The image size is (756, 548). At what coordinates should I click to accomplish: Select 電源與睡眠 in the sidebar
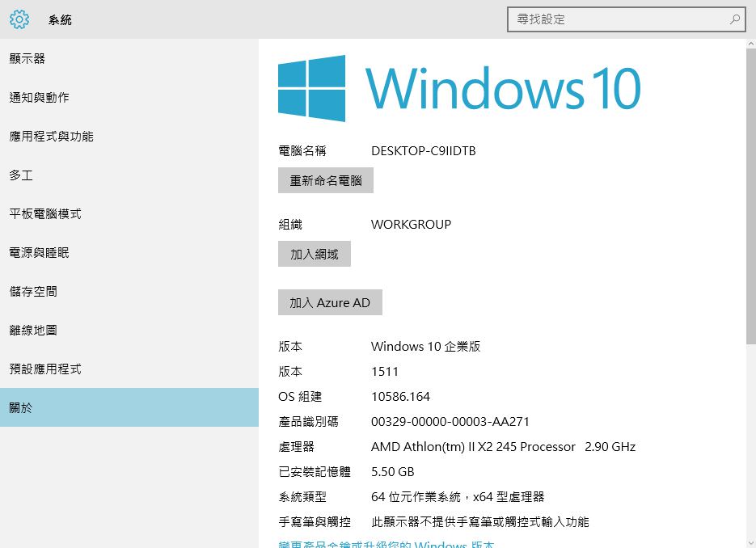pyautogui.click(x=129, y=252)
